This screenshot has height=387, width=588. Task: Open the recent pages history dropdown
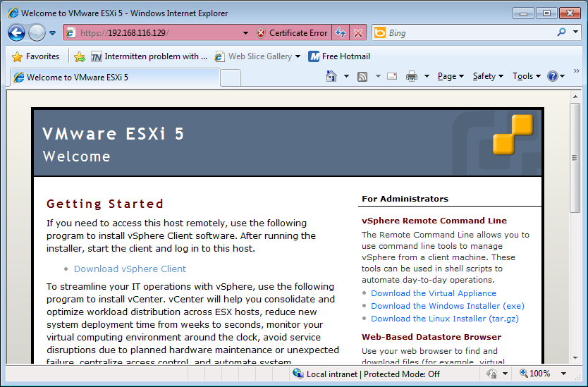52,33
